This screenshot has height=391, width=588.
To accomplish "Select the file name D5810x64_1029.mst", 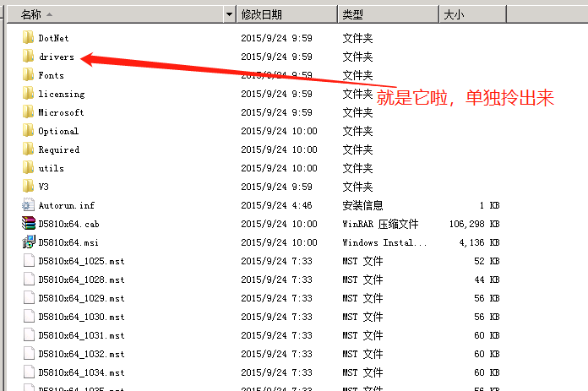I will point(81,298).
